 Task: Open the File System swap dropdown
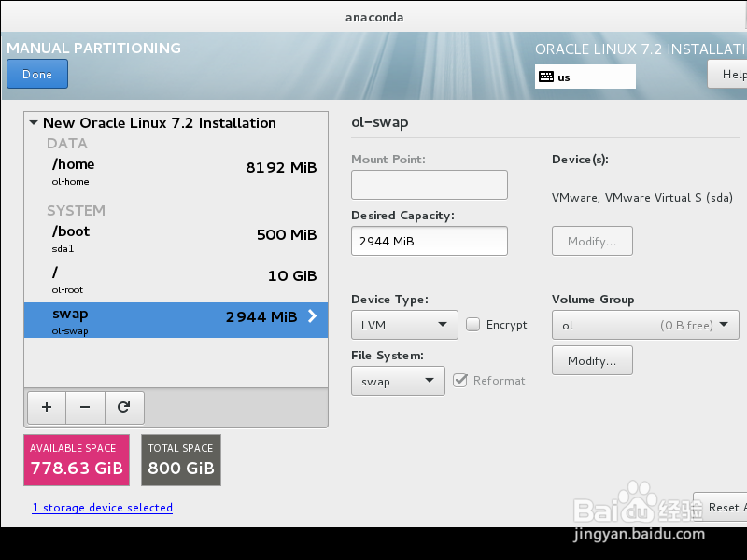[x=398, y=381]
